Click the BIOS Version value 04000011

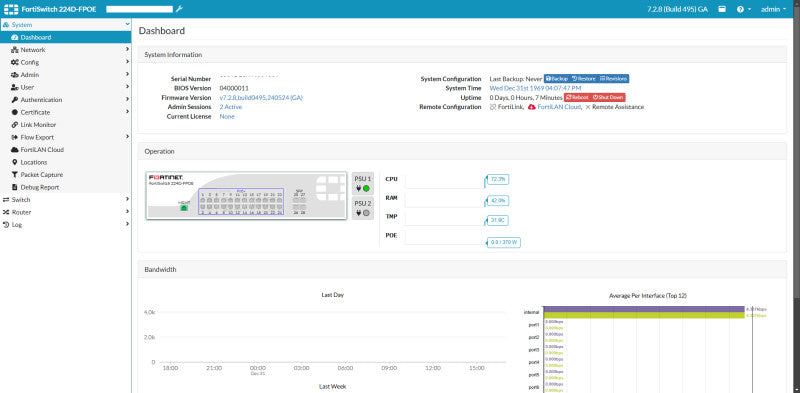234,88
